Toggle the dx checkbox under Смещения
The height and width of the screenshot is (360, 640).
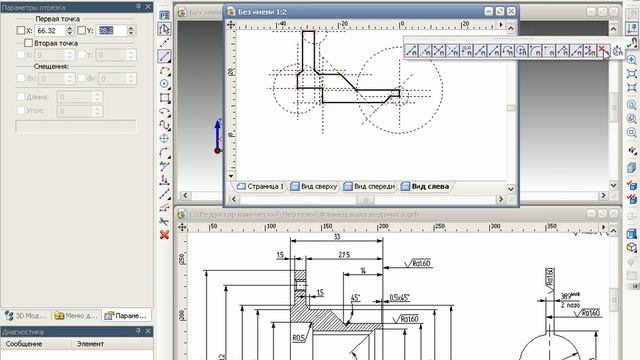tap(21, 78)
